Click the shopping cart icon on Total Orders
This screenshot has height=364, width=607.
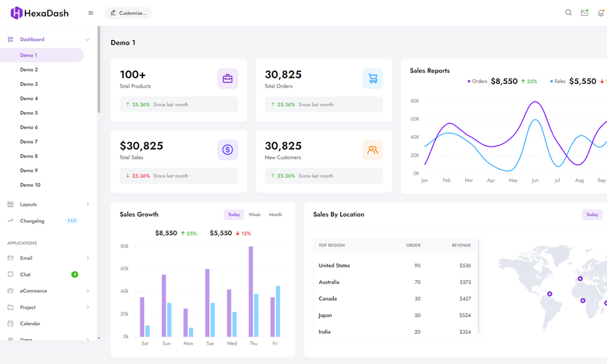pos(373,78)
